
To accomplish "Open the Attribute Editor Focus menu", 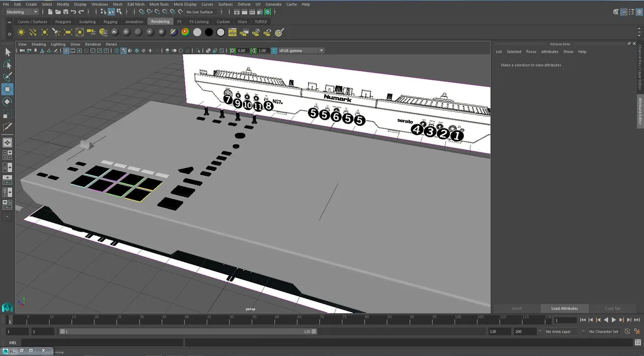I will 531,51.
